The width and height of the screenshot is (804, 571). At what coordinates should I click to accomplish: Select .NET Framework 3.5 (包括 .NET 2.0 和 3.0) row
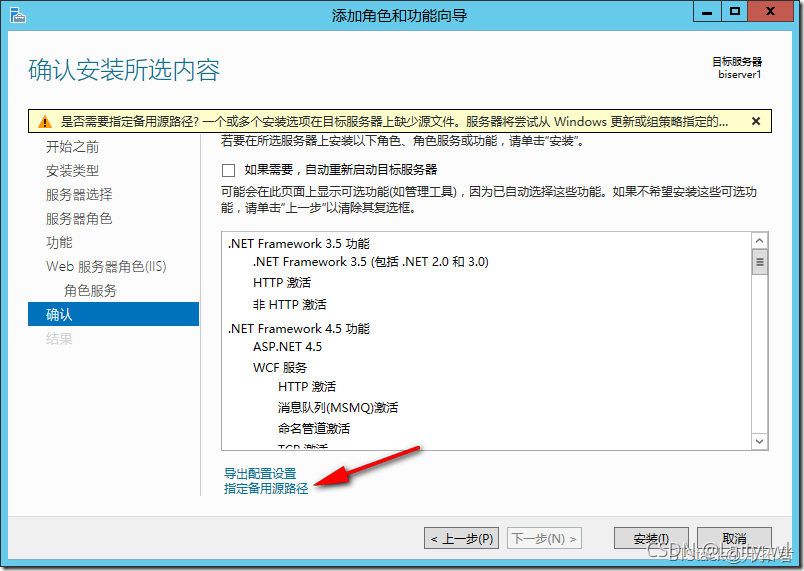coord(371,262)
